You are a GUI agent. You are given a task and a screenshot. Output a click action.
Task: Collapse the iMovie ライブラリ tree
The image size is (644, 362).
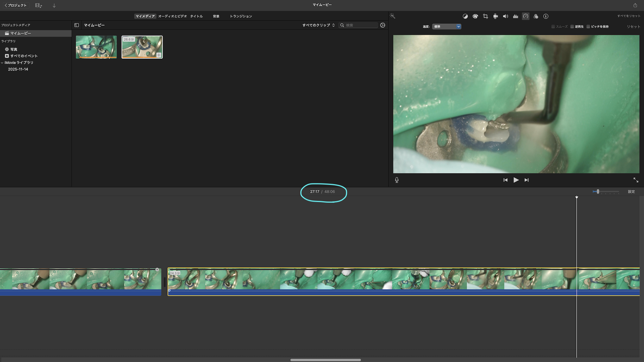pos(2,63)
